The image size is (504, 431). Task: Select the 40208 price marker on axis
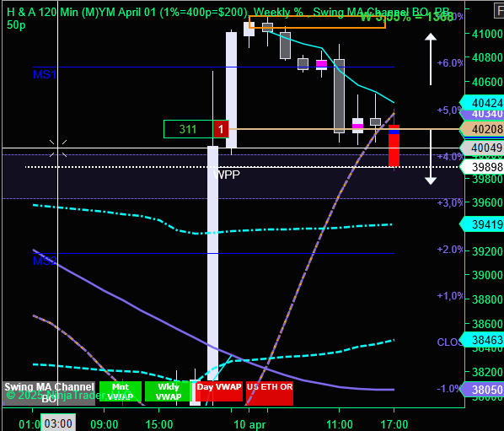point(482,129)
